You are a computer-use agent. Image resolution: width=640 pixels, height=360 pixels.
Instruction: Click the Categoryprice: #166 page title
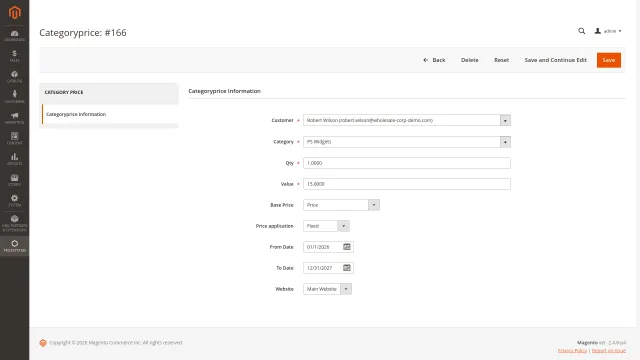pyautogui.click(x=83, y=33)
